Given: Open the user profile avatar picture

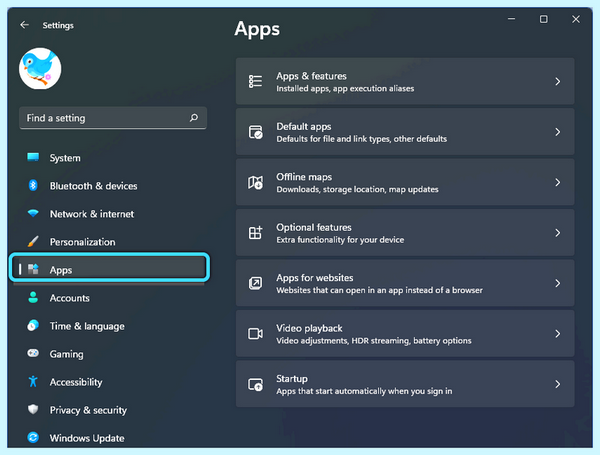Looking at the screenshot, I should click(40, 68).
